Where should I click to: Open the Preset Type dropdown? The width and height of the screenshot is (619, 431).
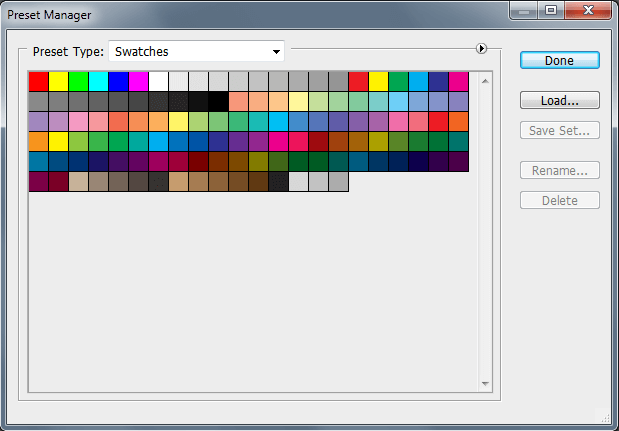[x=196, y=51]
